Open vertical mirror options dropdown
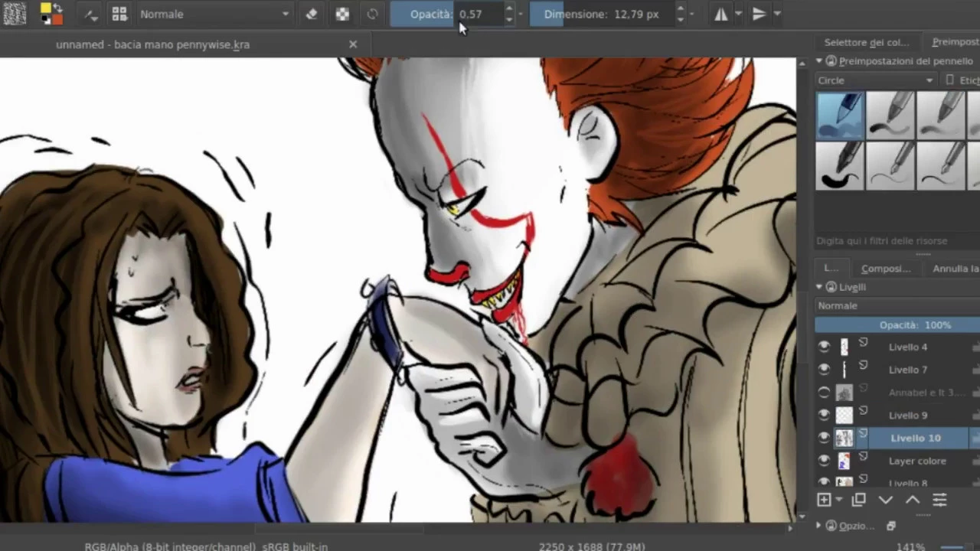The height and width of the screenshot is (551, 980). [x=777, y=14]
